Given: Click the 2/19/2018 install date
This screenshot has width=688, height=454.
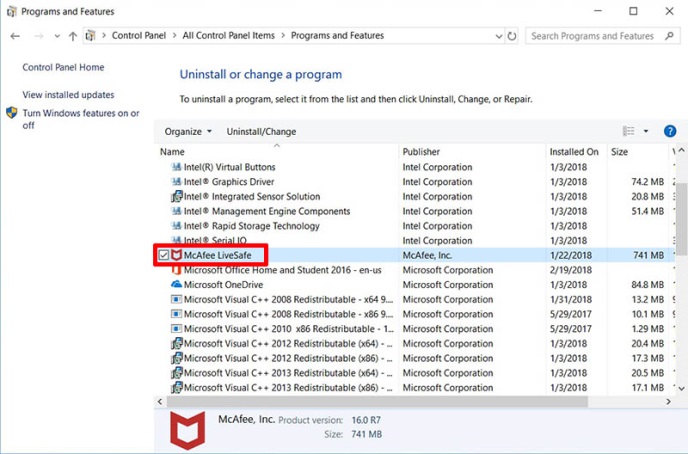Looking at the screenshot, I should click(x=570, y=270).
